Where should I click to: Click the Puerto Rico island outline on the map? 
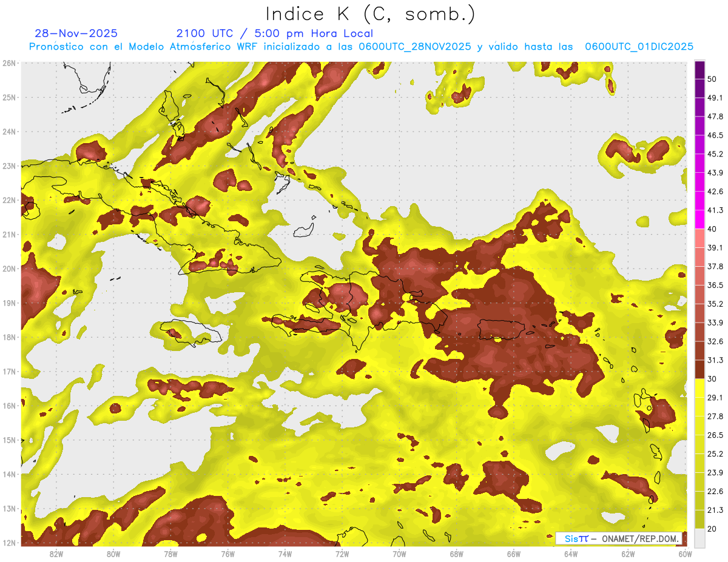[500, 330]
